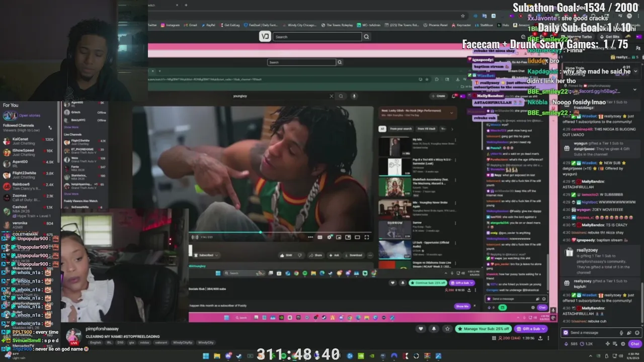
Task: Click the star favorite icon under the stream
Action: pos(447,329)
